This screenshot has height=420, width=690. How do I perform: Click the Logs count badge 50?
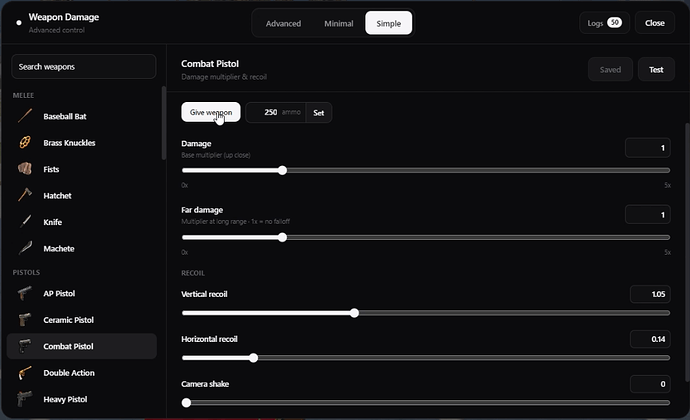pos(614,22)
